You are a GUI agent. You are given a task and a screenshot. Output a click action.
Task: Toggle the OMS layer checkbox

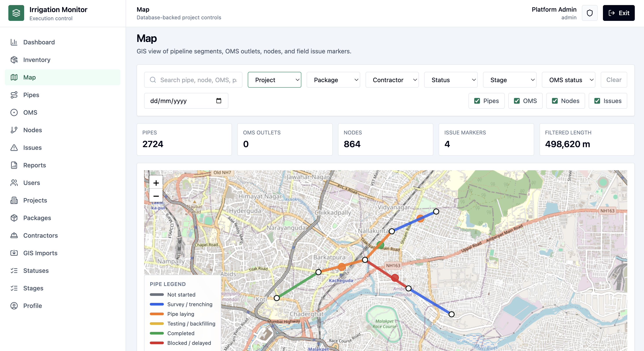[x=517, y=101]
